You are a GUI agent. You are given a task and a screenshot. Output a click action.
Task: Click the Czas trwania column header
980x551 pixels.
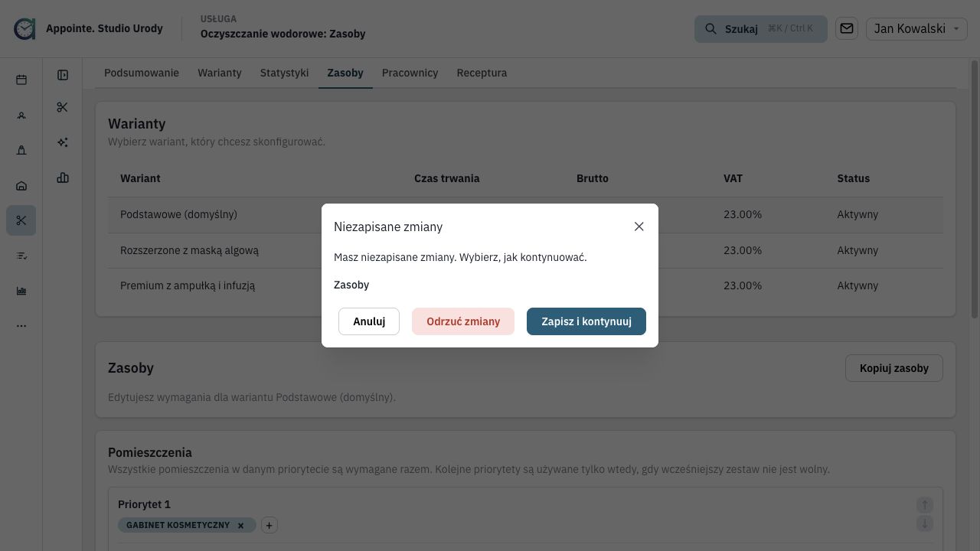[x=447, y=178]
